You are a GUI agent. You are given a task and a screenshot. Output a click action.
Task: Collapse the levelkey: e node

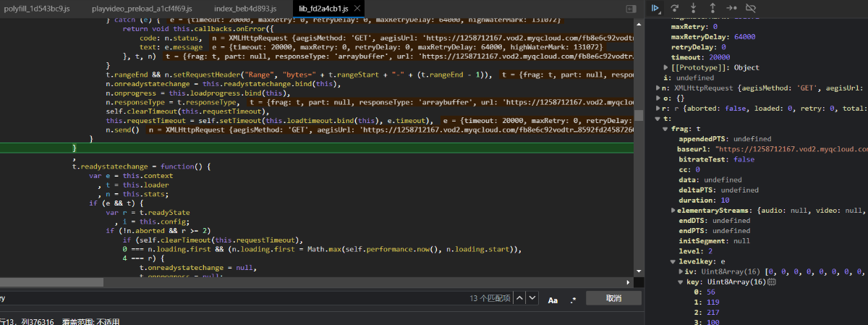coord(674,261)
